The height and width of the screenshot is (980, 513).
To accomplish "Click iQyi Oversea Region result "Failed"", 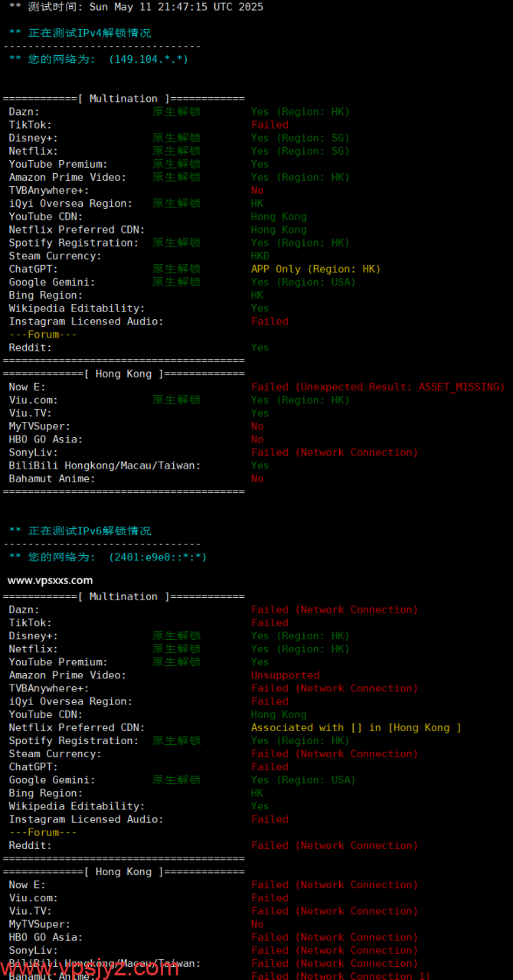I will click(270, 701).
